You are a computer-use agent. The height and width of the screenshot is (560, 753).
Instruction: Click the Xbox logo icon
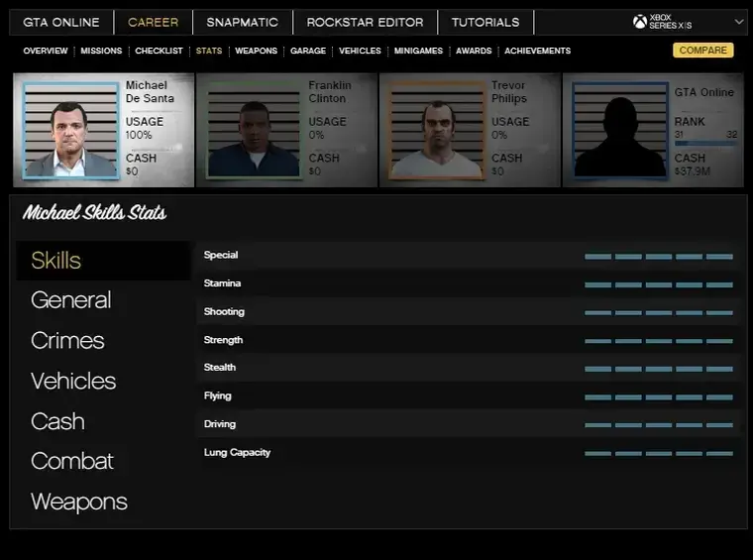[640, 22]
